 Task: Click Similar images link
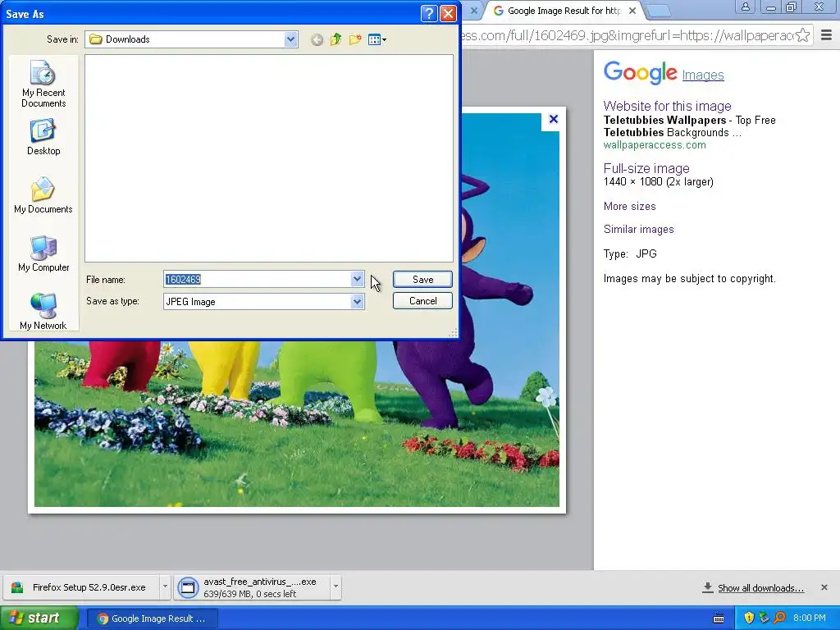pyautogui.click(x=638, y=230)
